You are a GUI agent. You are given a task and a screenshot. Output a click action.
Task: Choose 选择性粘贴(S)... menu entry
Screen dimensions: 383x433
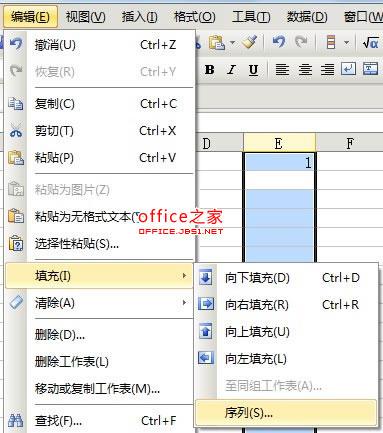tap(99, 244)
